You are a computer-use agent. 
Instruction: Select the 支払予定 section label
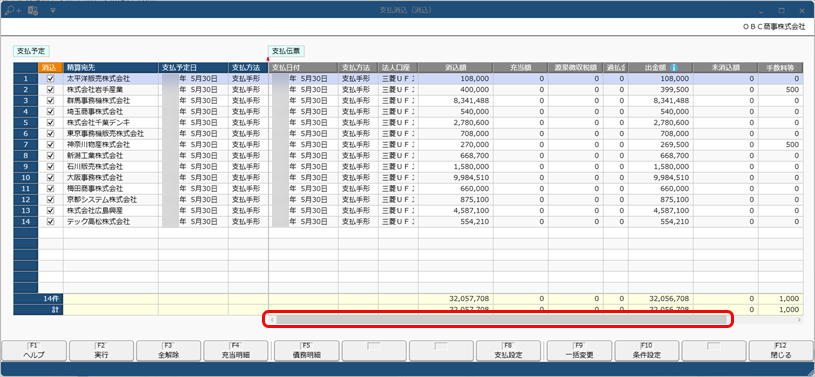point(32,51)
